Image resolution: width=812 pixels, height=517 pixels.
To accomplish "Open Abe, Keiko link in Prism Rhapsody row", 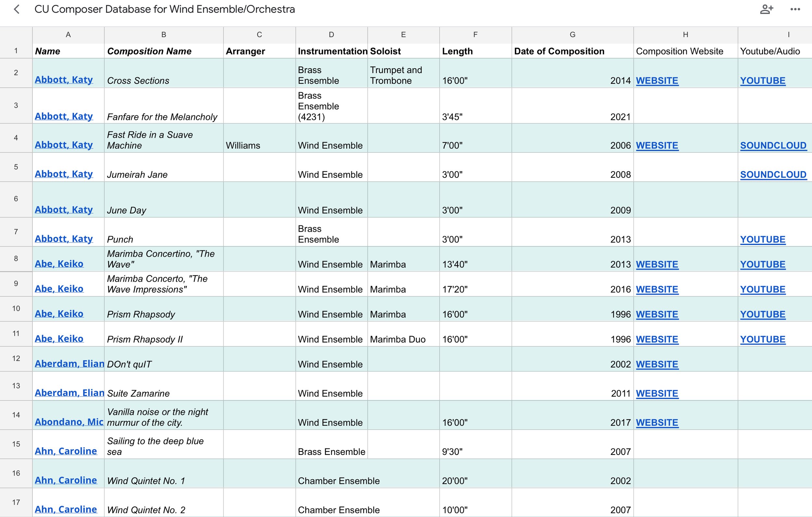I will pyautogui.click(x=59, y=314).
